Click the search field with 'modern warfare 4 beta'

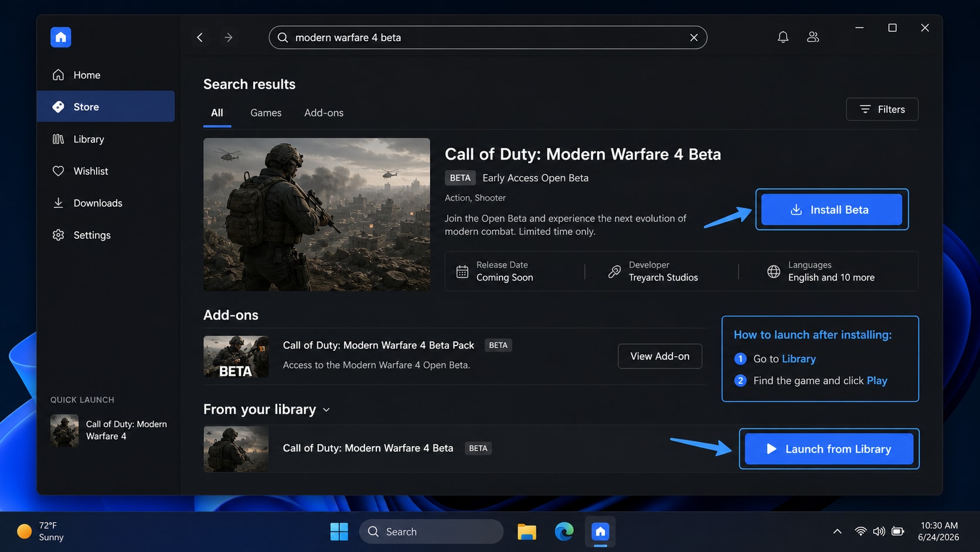[488, 38]
